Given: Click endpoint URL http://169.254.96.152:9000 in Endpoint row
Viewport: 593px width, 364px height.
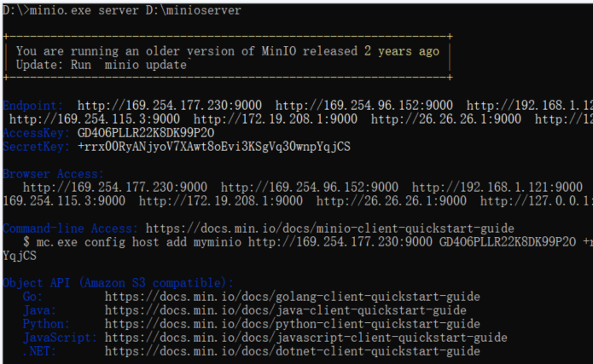Looking at the screenshot, I should [x=363, y=106].
